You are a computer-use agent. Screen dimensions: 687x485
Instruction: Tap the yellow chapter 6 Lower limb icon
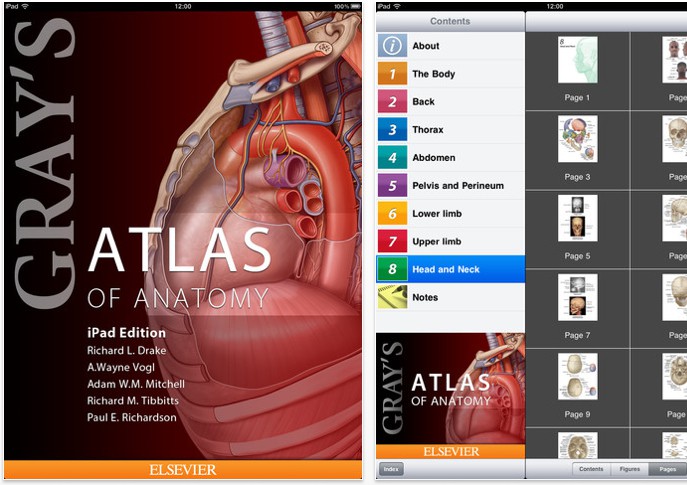point(392,214)
